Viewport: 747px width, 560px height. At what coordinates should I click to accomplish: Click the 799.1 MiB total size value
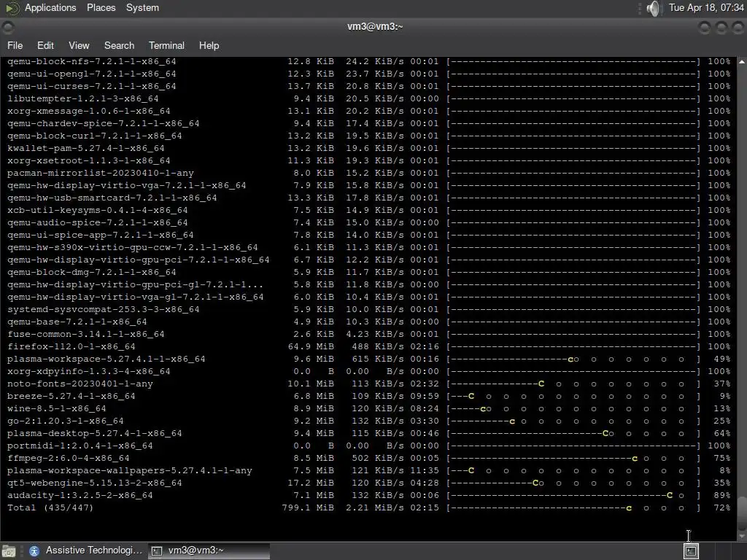308,507
